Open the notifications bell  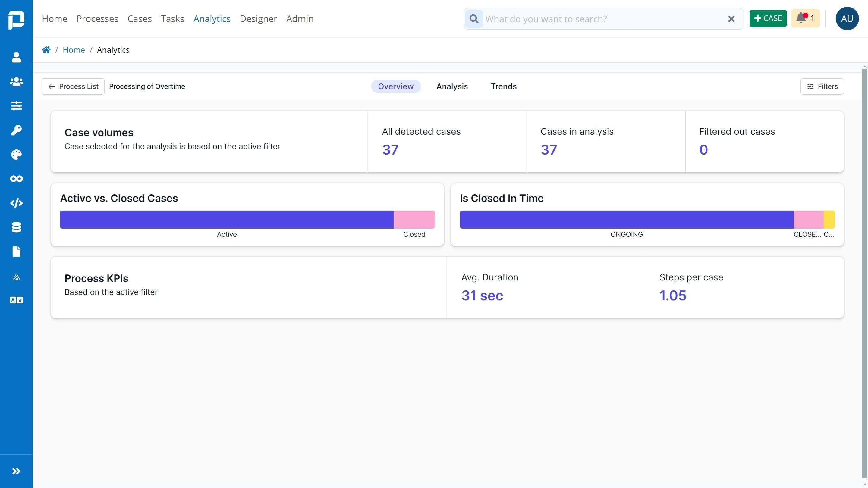pyautogui.click(x=805, y=18)
